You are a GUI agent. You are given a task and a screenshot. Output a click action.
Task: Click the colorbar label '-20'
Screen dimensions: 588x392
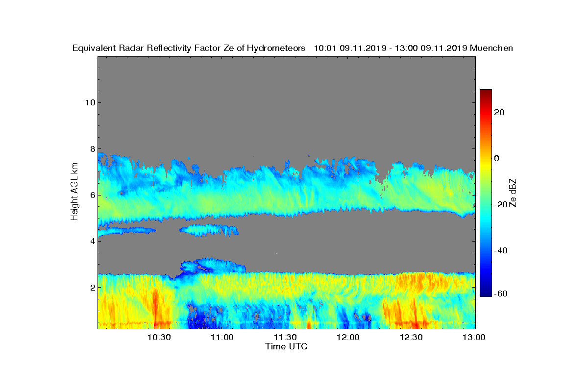[x=501, y=205]
